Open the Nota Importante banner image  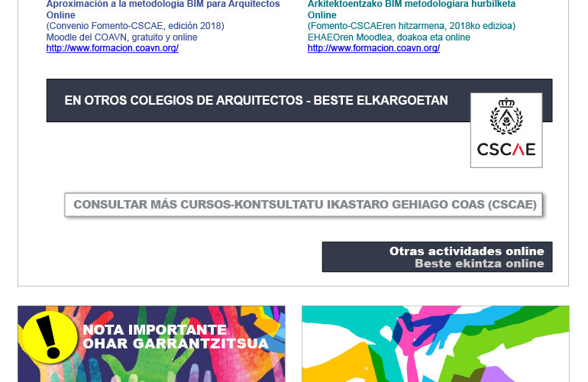click(151, 344)
